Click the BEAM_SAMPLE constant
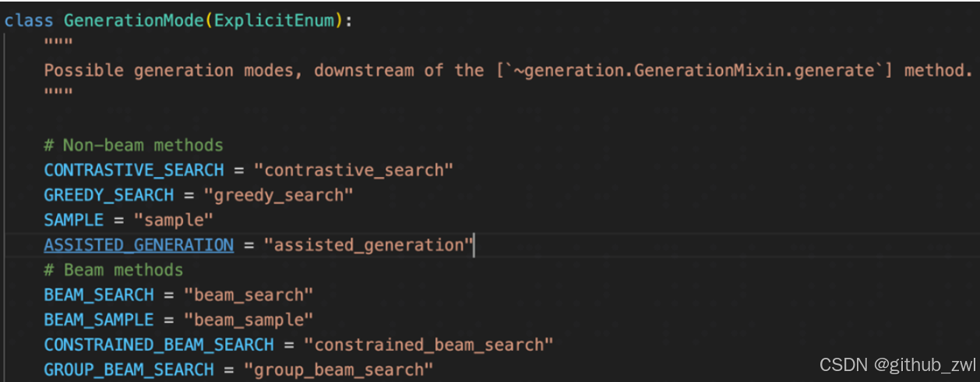The width and height of the screenshot is (980, 382). 99,320
